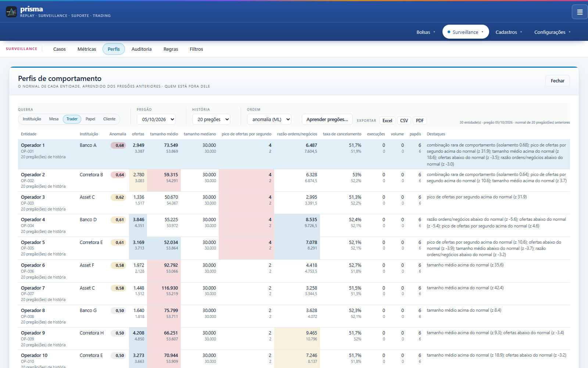Open the Ordem anomalia (ML) dropdown

(269, 119)
